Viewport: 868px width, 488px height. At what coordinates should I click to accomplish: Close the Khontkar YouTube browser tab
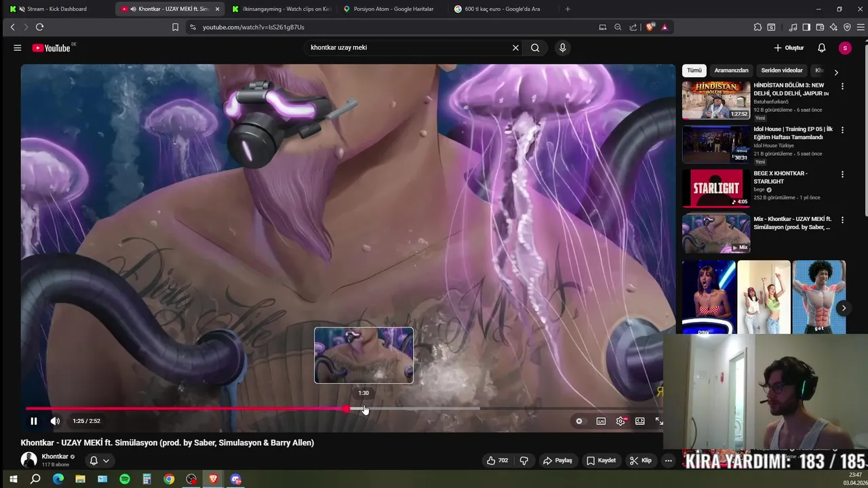(x=217, y=9)
